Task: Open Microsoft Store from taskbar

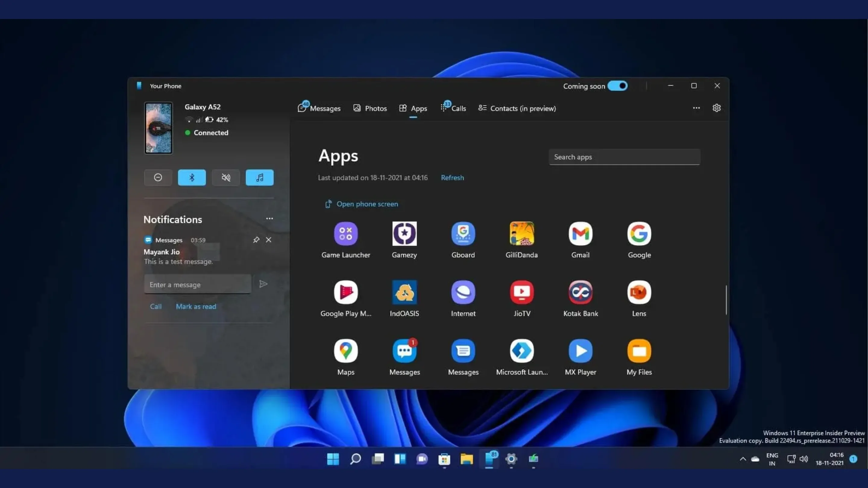Action: pos(444,459)
